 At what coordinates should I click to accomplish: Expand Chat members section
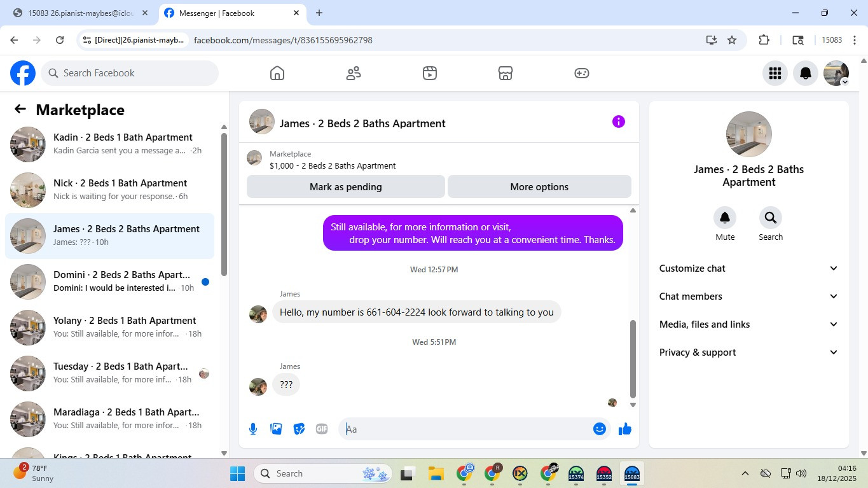coord(749,296)
